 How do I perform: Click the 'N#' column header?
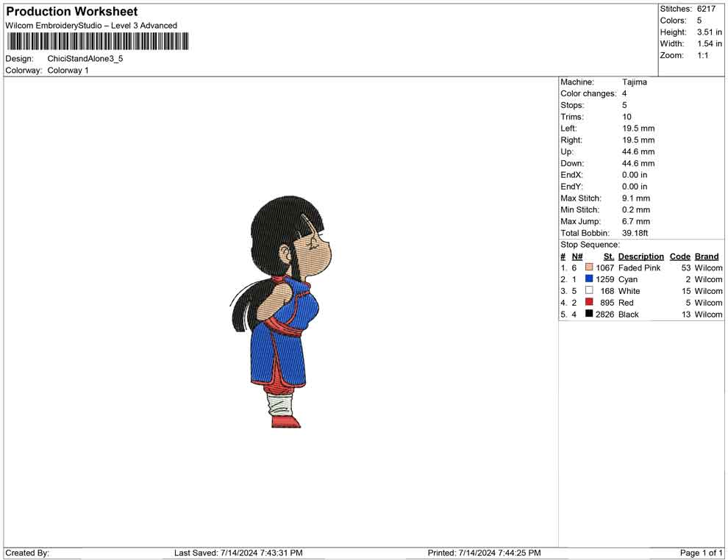577,256
